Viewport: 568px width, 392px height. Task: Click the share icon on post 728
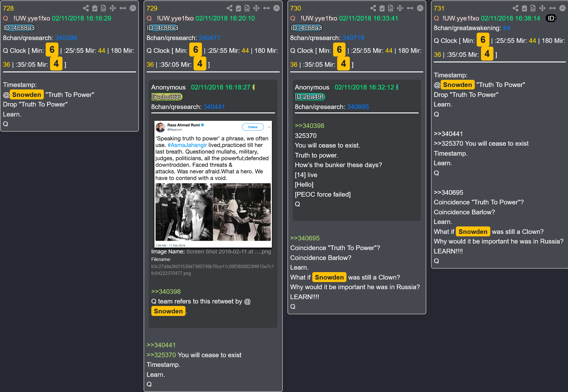(86, 8)
